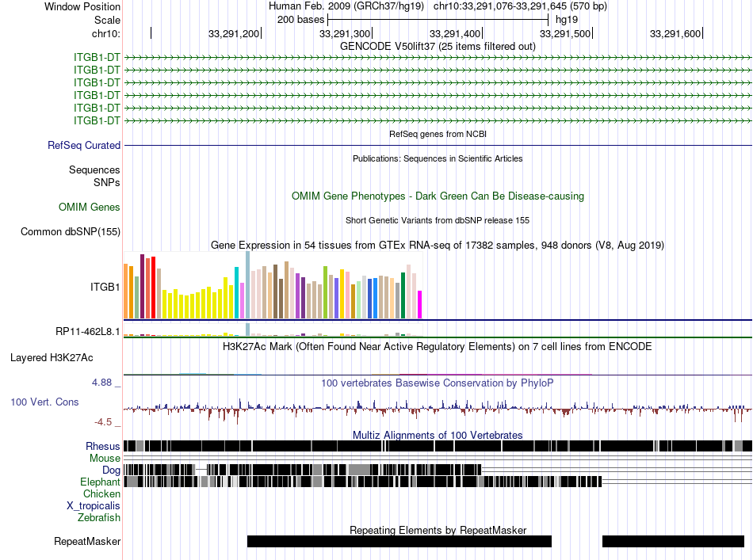Open the Gene Expression in 54 tissues GTEx title
This screenshot has height=560, width=753.
(x=438, y=246)
